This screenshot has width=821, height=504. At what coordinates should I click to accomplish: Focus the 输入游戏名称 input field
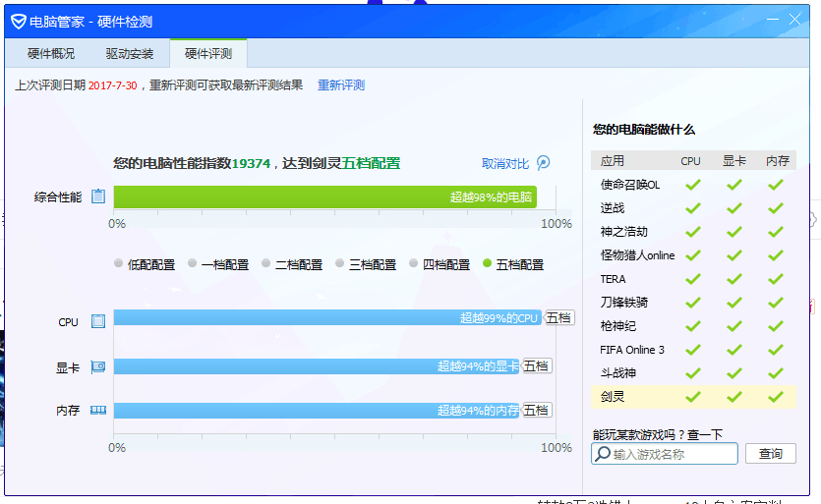pyautogui.click(x=665, y=453)
